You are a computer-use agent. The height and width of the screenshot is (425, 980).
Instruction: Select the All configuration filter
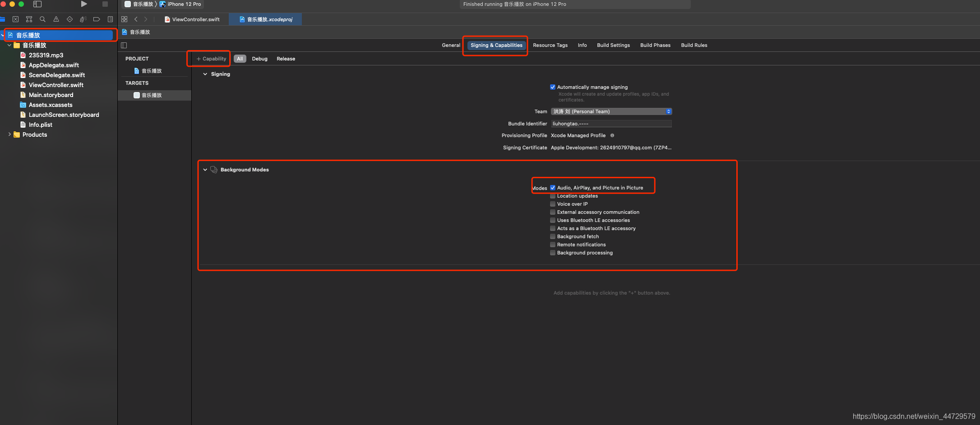[x=240, y=59]
